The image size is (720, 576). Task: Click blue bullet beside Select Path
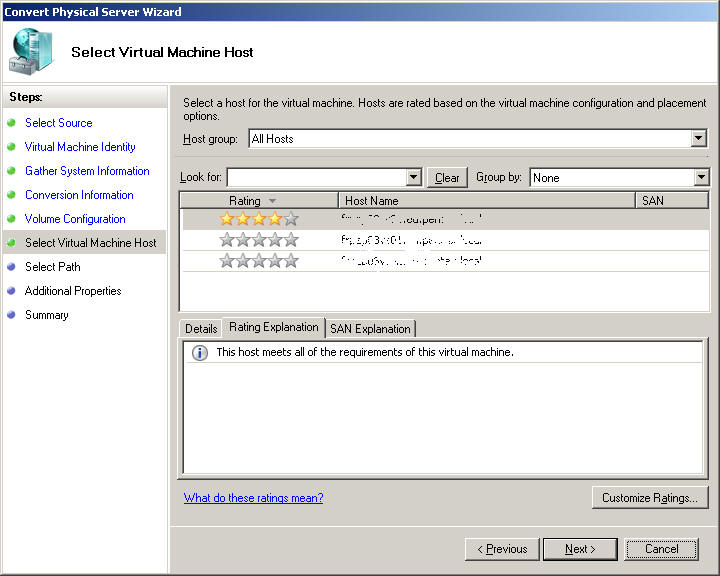tap(12, 267)
